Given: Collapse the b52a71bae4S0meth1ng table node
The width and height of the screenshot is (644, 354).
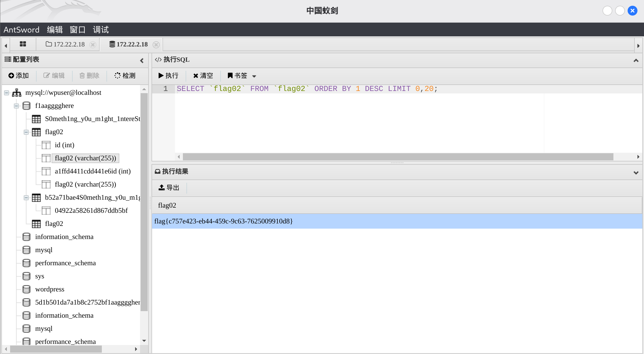Looking at the screenshot, I should pos(26,197).
